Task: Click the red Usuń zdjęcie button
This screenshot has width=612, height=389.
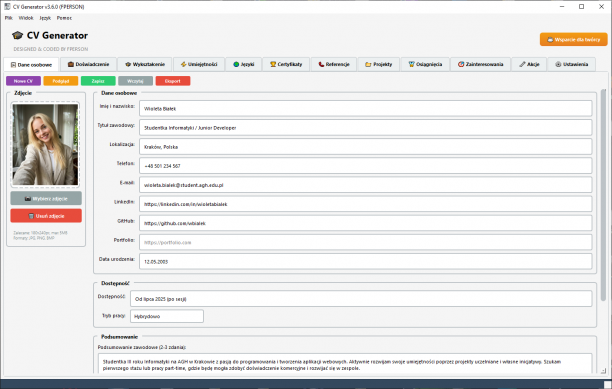Action: (46, 216)
